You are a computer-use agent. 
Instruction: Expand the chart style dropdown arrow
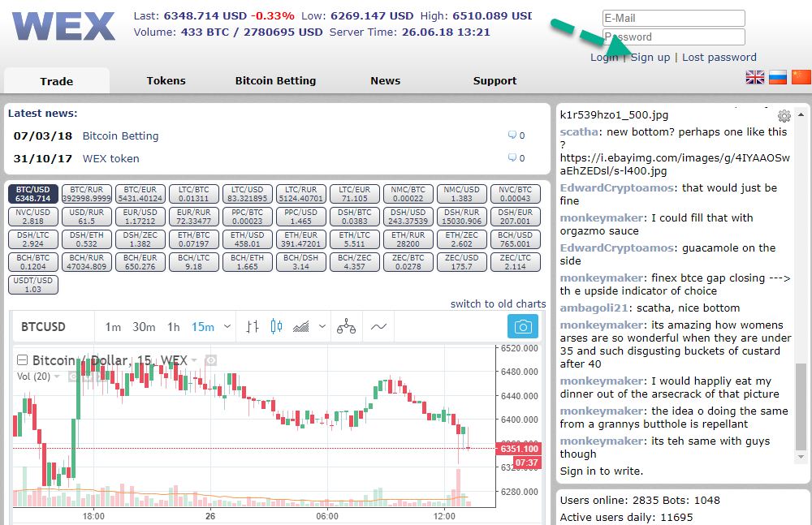322,327
